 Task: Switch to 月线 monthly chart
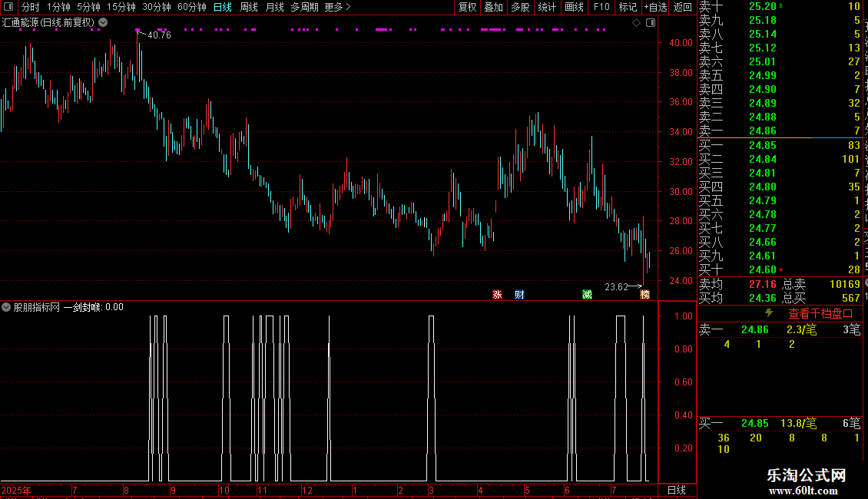click(x=274, y=7)
